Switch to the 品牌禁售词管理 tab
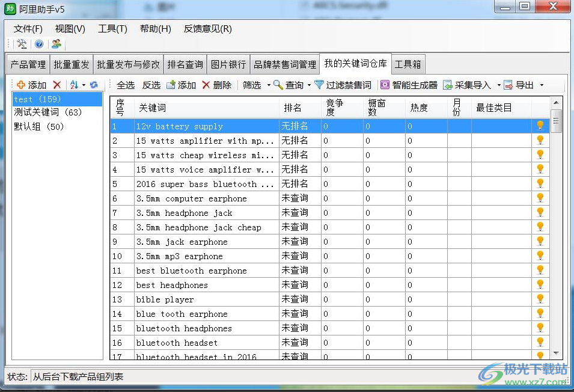The image size is (574, 392). click(x=284, y=64)
